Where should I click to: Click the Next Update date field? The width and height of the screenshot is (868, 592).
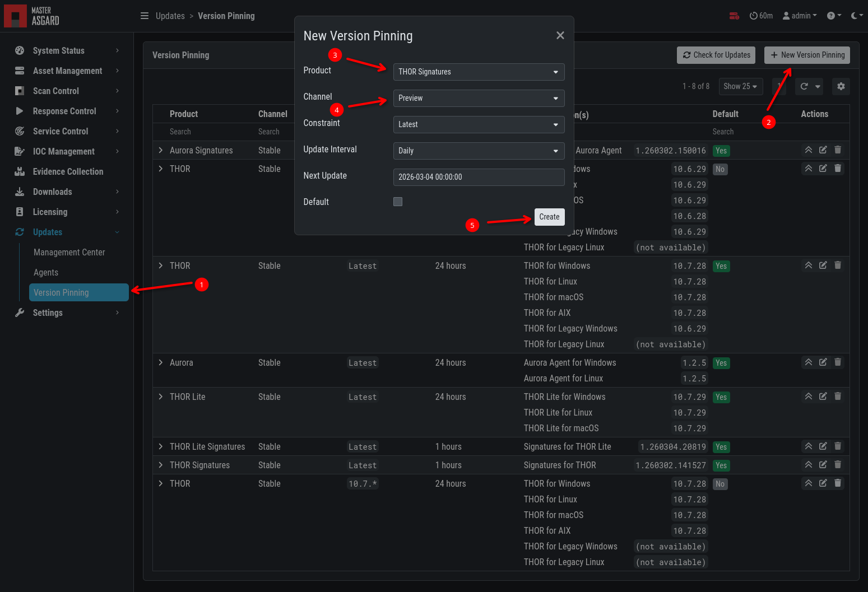(x=479, y=177)
